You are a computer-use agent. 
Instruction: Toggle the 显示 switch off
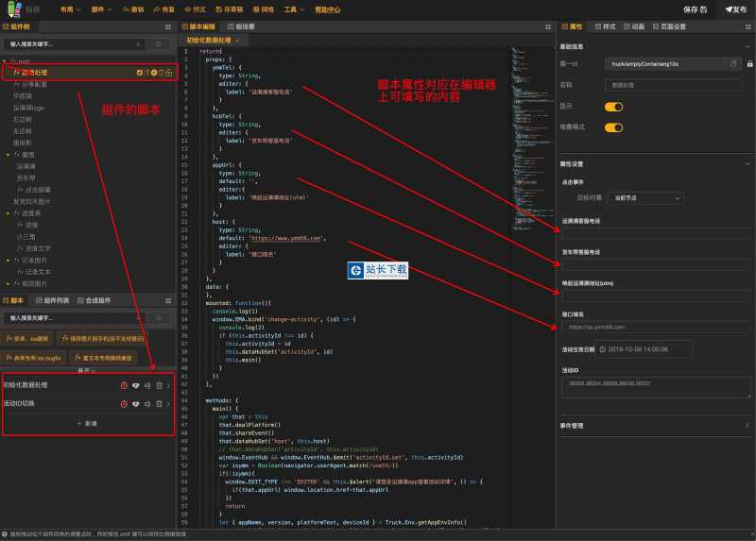613,106
